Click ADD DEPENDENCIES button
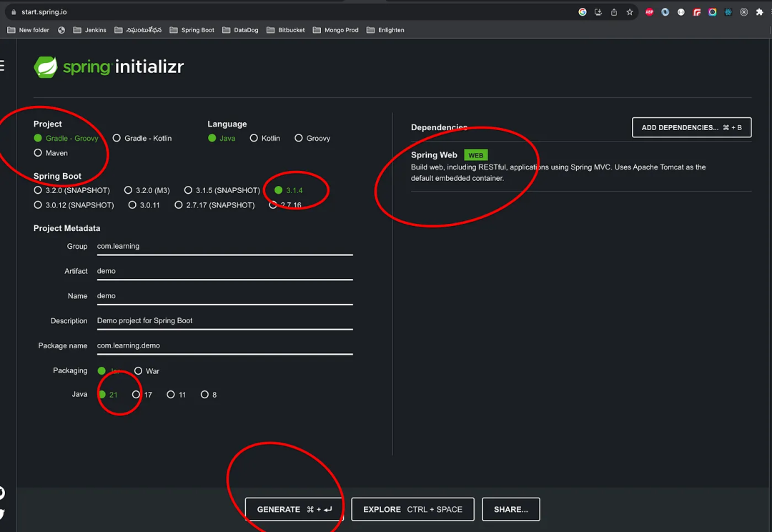The width and height of the screenshot is (772, 532). click(x=691, y=127)
